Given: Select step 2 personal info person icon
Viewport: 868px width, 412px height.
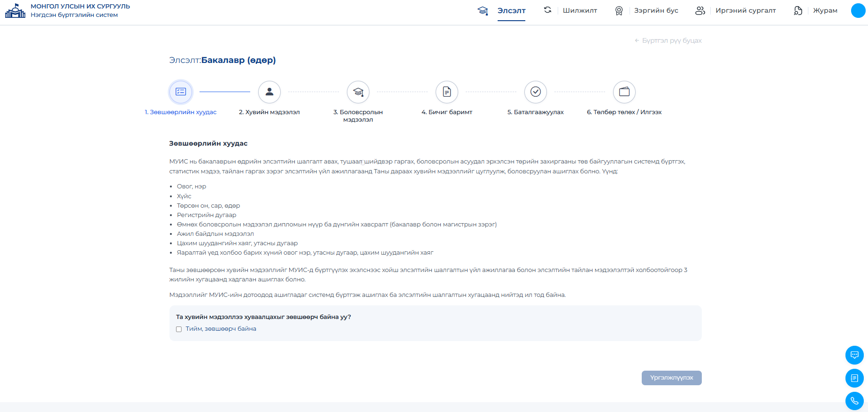Looking at the screenshot, I should 269,92.
